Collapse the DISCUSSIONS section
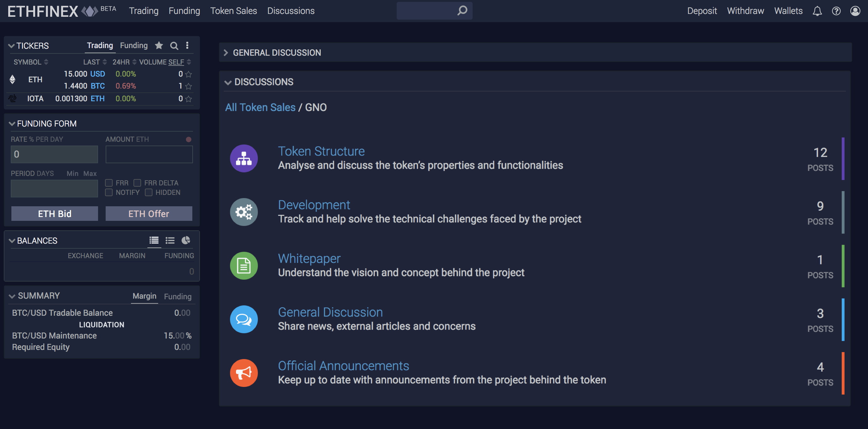The height and width of the screenshot is (429, 868). (228, 82)
